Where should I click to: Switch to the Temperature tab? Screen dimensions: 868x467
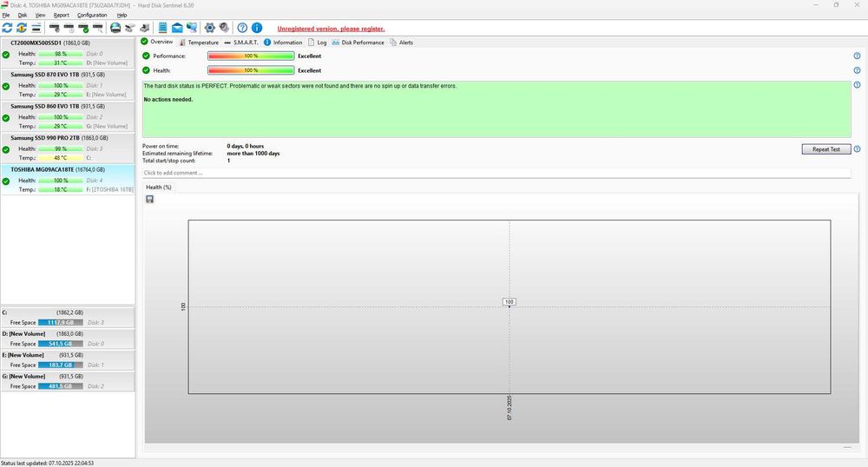click(199, 42)
